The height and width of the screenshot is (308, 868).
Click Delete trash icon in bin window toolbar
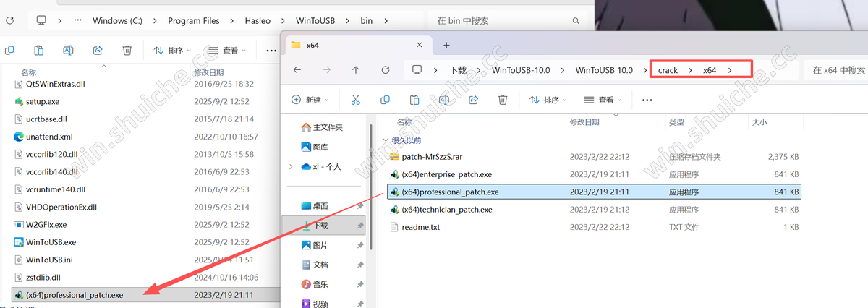(127, 51)
